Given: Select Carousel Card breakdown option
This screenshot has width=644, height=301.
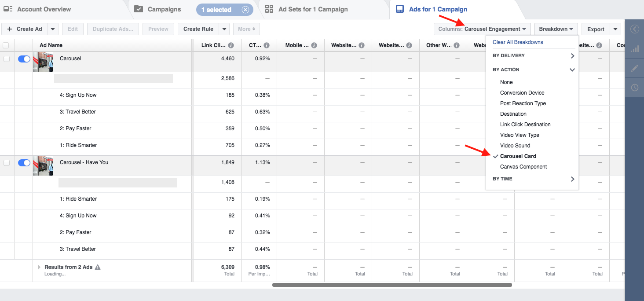Looking at the screenshot, I should point(518,156).
